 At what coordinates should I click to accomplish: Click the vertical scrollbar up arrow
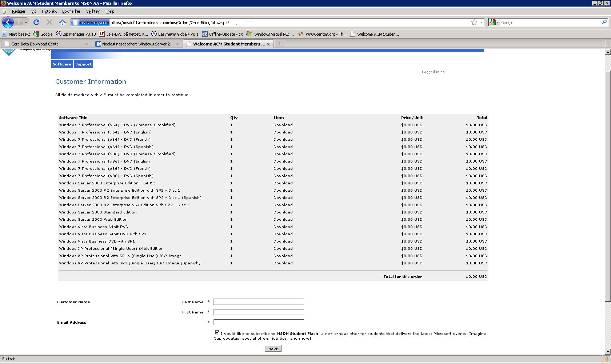[x=608, y=52]
